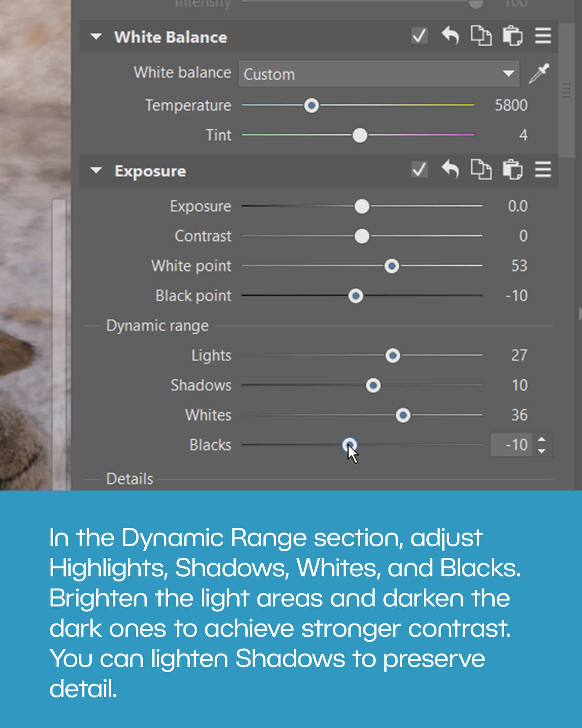Click the Temperature slider handle
The image size is (582, 728).
pos(312,106)
